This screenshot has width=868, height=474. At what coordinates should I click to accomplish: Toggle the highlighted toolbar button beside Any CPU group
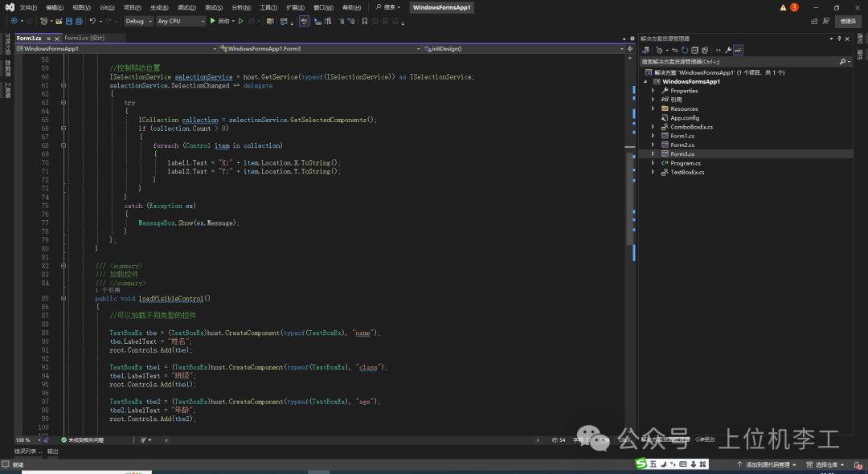click(305, 21)
